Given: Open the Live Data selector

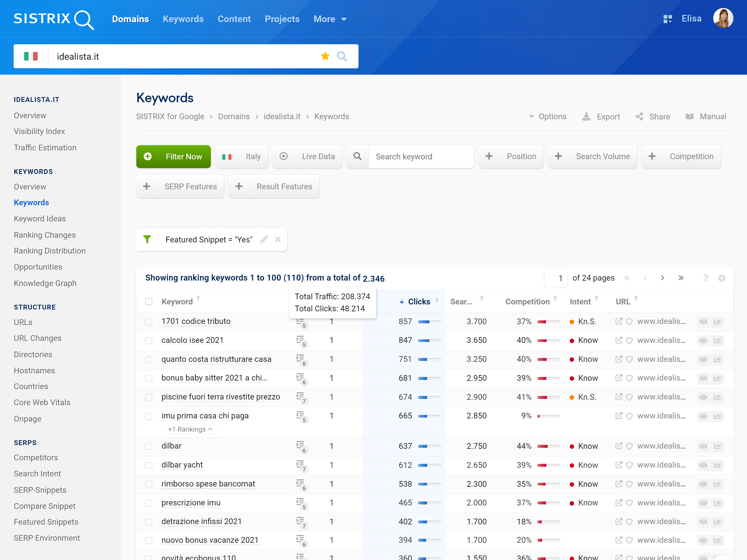Looking at the screenshot, I should click(x=307, y=157).
